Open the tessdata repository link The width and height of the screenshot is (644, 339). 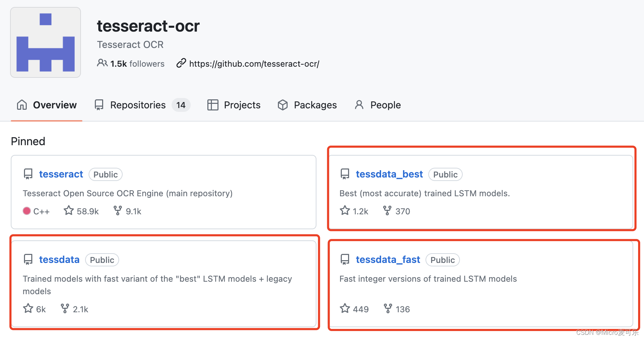point(59,259)
